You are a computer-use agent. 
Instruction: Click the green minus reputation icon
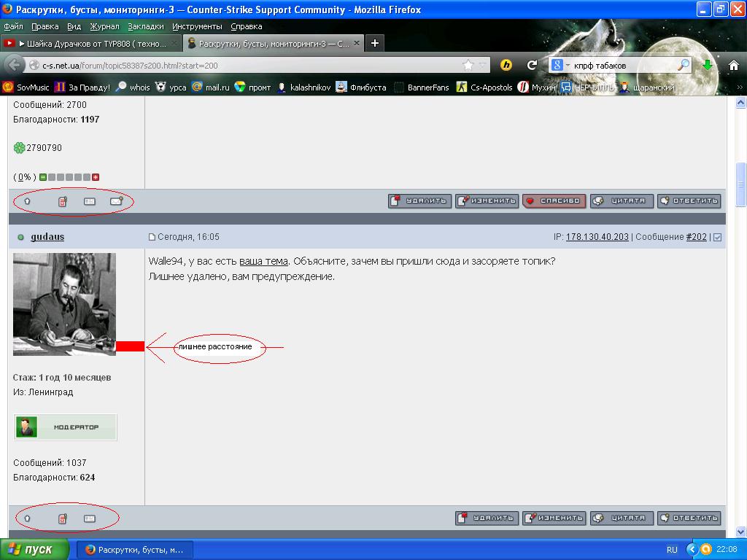point(43,177)
